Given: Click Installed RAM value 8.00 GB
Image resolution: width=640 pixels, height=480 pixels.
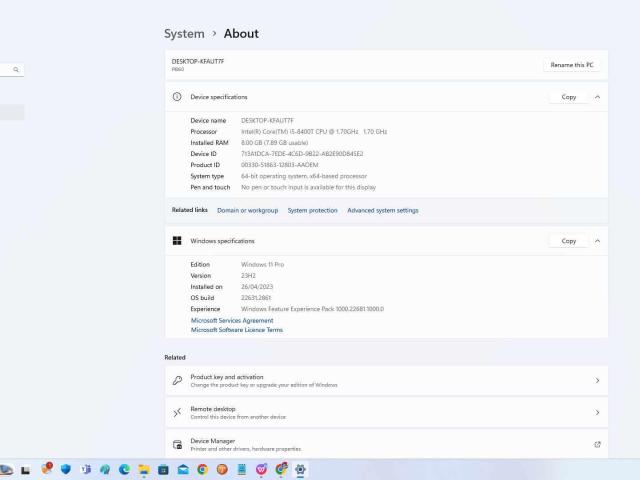Looking at the screenshot, I should tap(274, 142).
